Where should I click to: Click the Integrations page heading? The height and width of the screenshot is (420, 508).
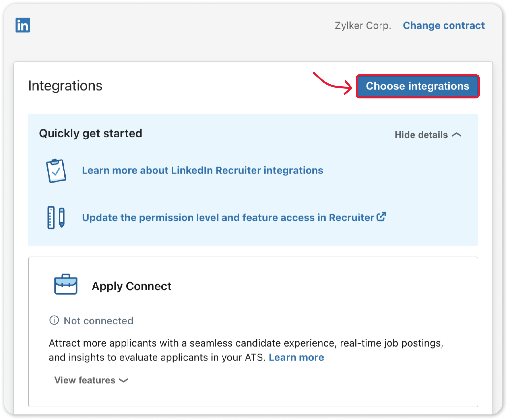pyautogui.click(x=65, y=86)
